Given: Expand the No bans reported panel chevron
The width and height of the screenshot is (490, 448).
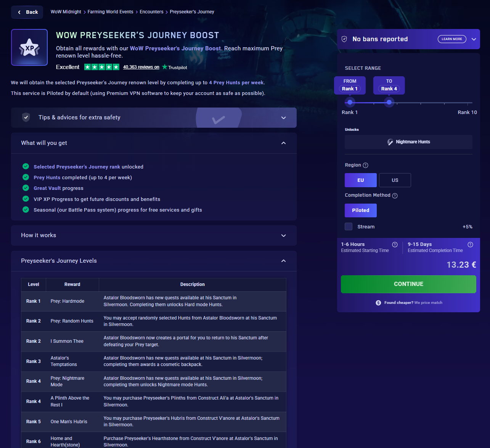Looking at the screenshot, I should pos(474,39).
